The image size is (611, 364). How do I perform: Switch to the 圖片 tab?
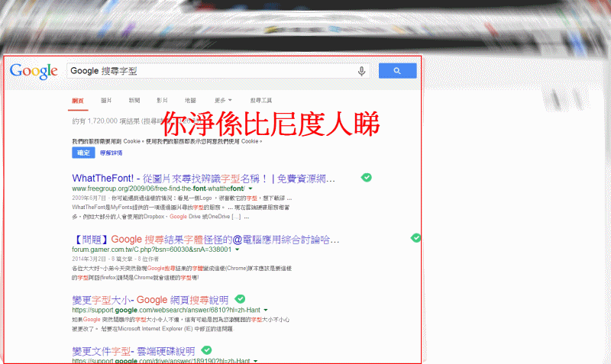click(106, 101)
